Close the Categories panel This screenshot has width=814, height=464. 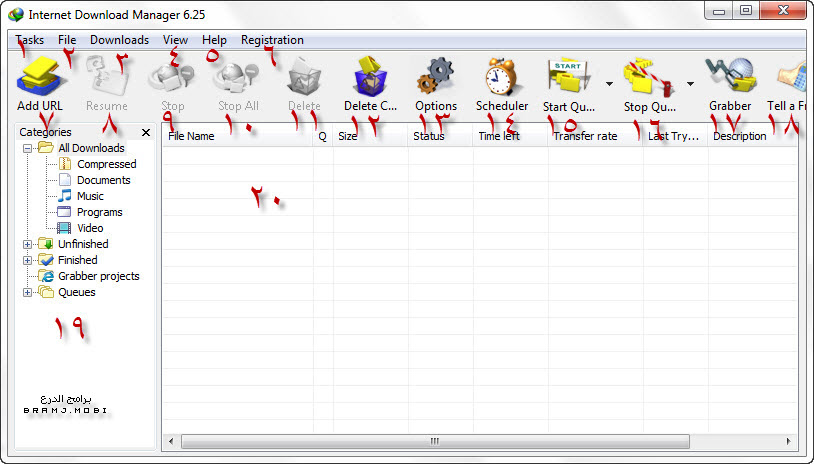(145, 132)
